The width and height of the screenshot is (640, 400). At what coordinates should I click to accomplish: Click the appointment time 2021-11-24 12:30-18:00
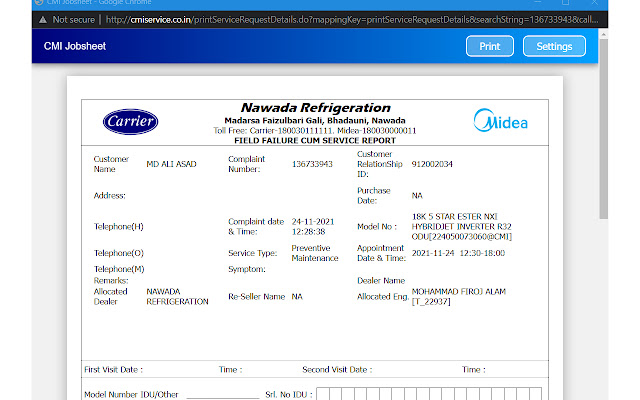[458, 253]
